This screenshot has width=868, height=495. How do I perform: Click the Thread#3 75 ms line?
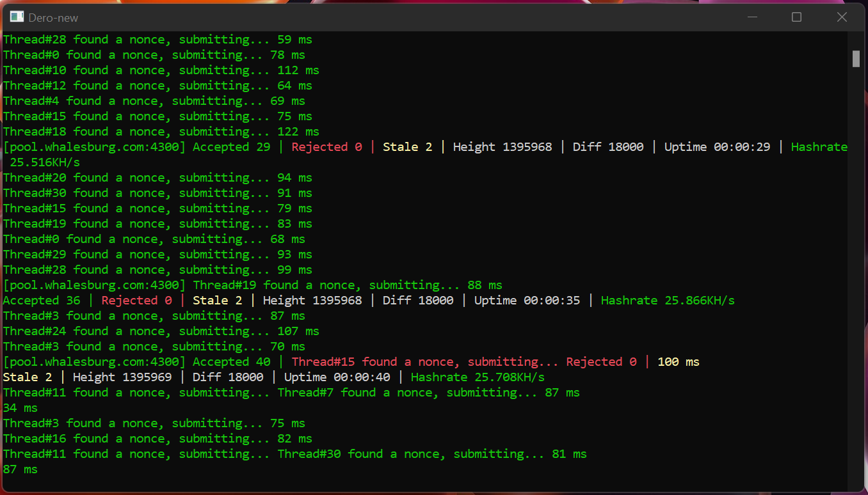click(154, 423)
